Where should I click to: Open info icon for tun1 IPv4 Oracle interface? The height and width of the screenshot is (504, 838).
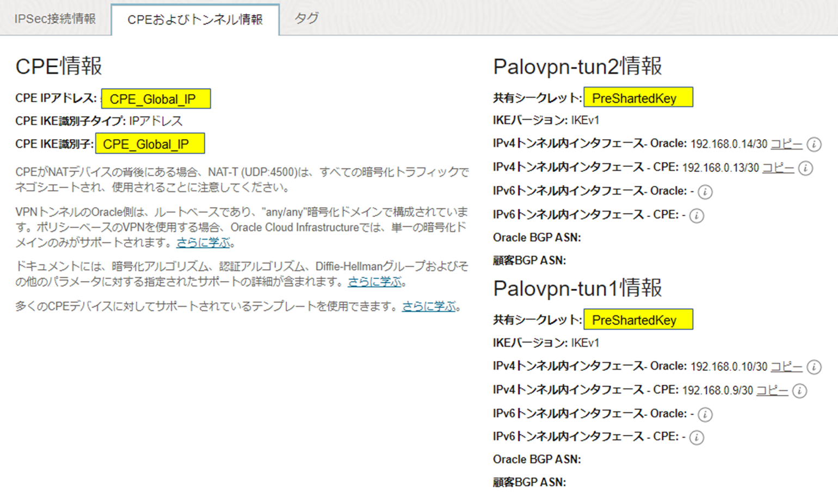click(x=814, y=367)
